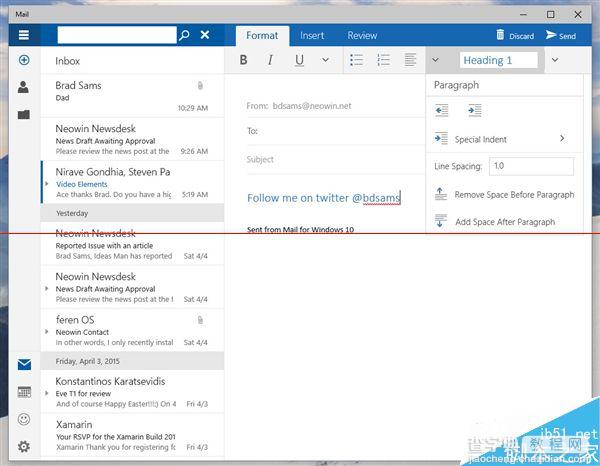
Task: Click Special Indent label
Action: coord(481,139)
